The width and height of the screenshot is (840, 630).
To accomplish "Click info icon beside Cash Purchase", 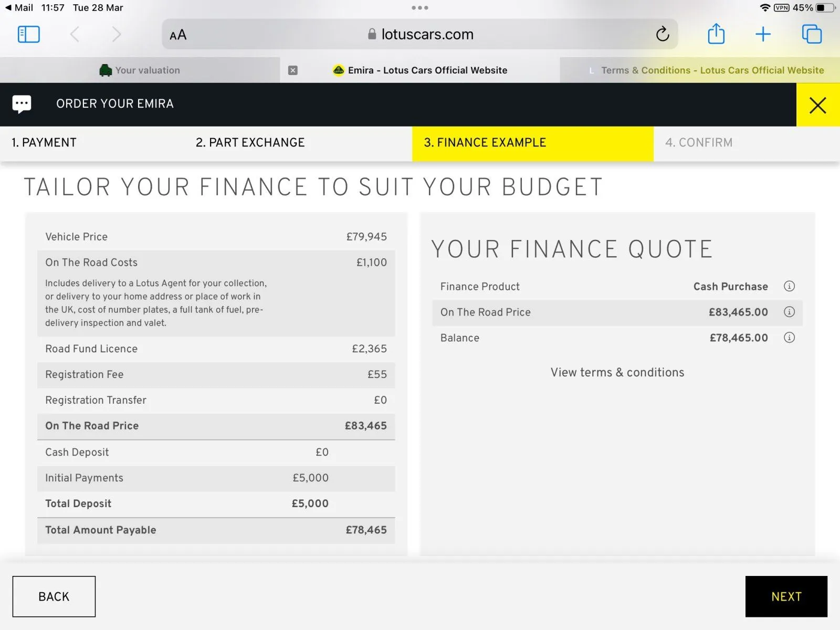I will 789,286.
